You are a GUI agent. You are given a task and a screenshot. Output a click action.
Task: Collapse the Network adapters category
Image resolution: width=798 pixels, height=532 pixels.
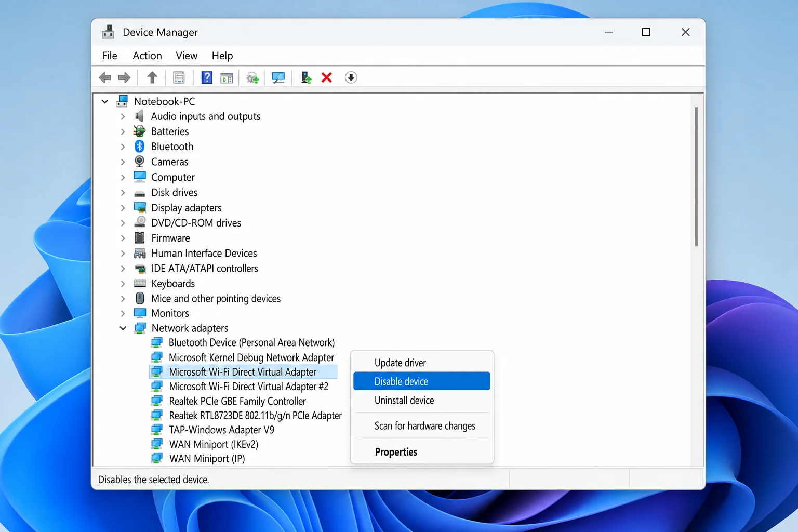pos(123,328)
